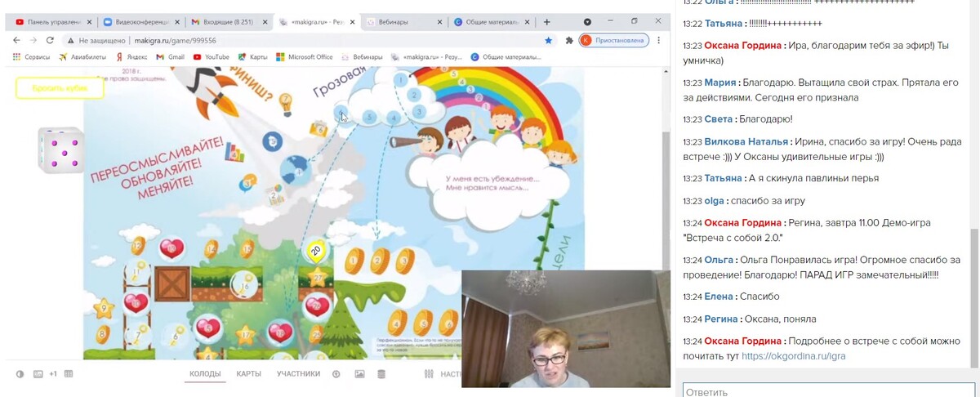
Task: Bookmark page with the blue star icon
Action: tap(548, 40)
